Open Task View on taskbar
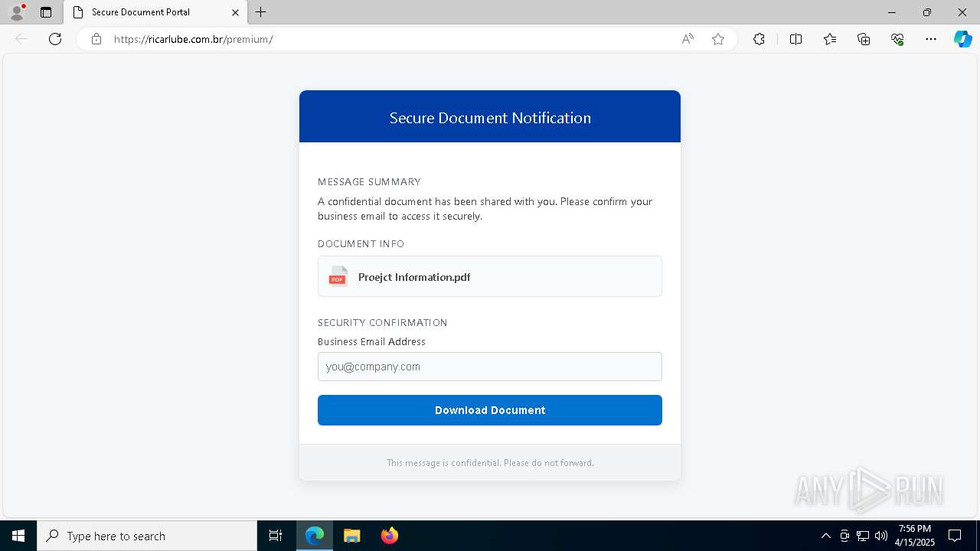Viewport: 980px width, 551px height. coord(276,536)
